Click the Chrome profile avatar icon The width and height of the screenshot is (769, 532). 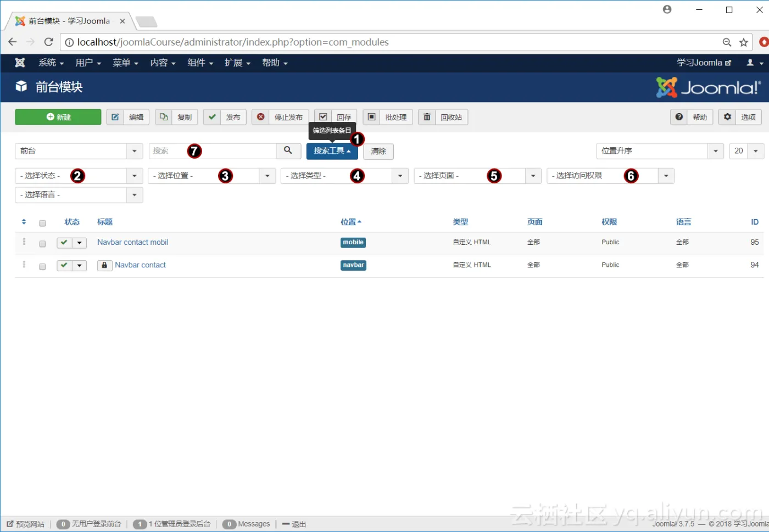coord(667,9)
